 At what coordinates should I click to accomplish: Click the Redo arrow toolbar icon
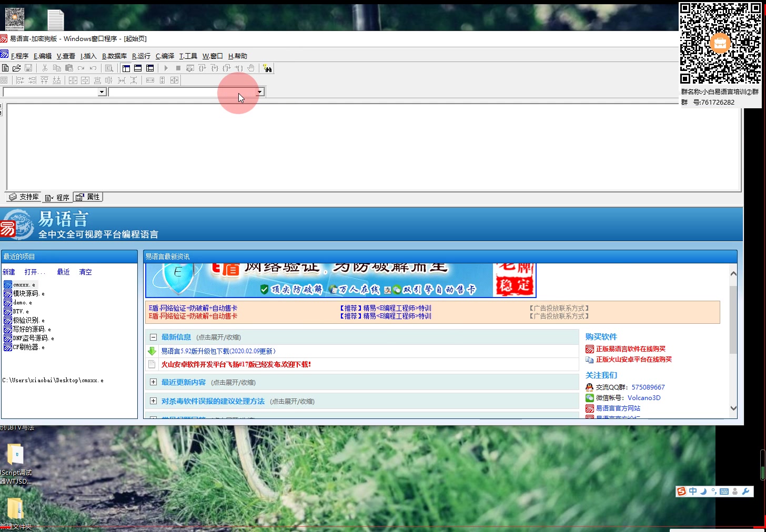(x=81, y=68)
